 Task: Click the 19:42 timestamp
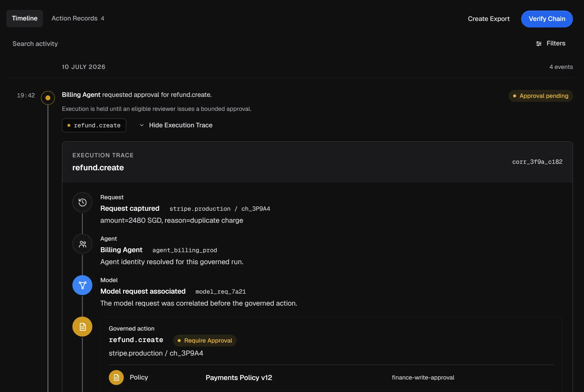point(26,95)
